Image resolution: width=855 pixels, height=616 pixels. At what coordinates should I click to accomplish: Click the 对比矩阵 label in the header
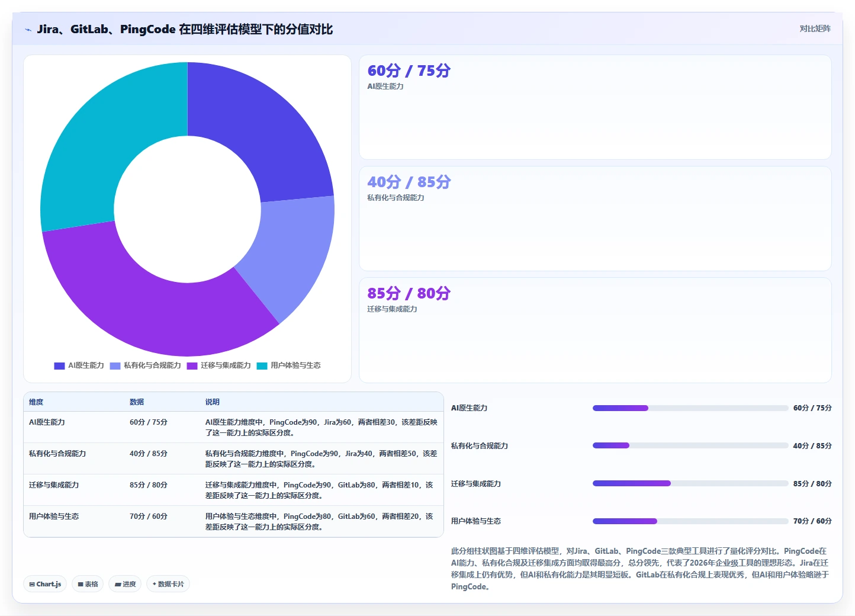[x=815, y=28]
